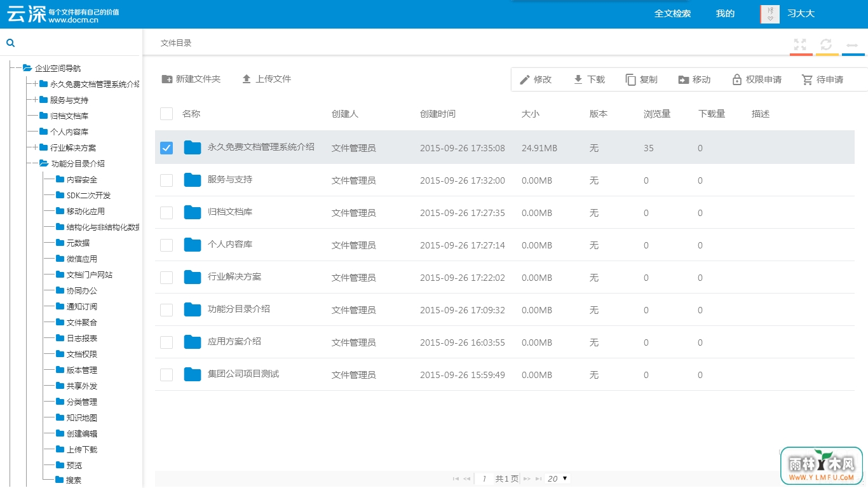The width and height of the screenshot is (868, 488).
Task: Select 知识地图 in the tree
Action: (x=82, y=418)
